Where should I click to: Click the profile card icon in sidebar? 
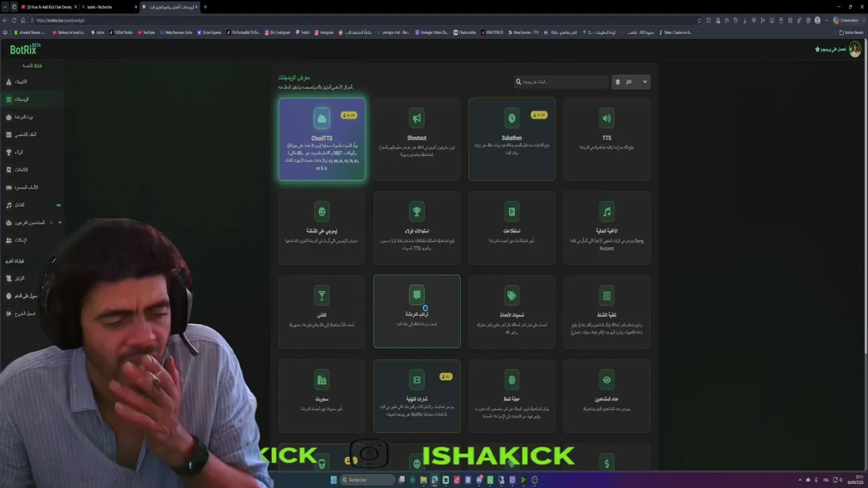(x=9, y=134)
